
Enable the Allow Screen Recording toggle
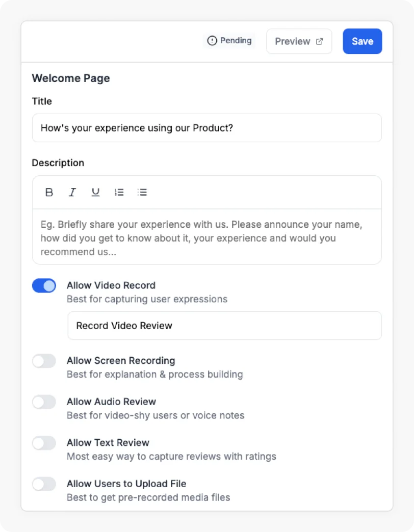click(44, 361)
